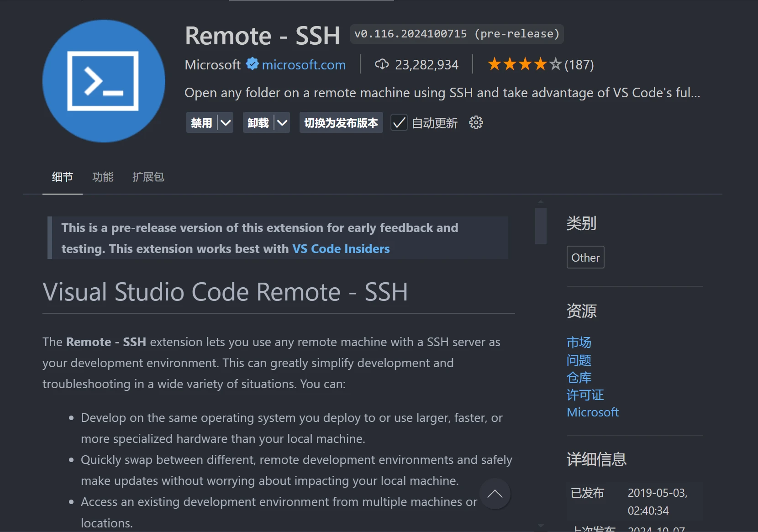Disable the 自动更新 checkbox

point(399,122)
